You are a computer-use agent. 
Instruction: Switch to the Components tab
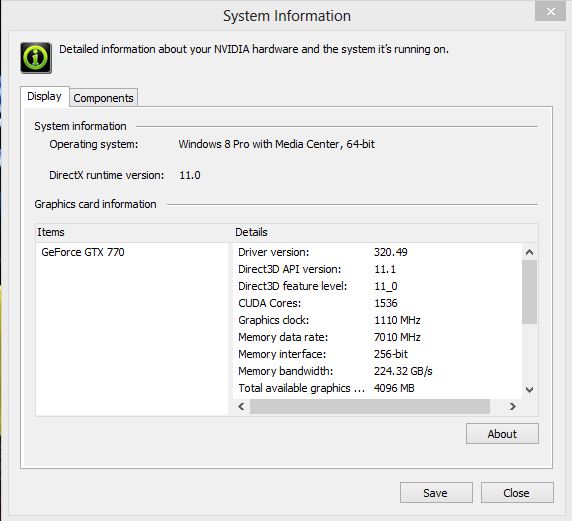[x=104, y=97]
